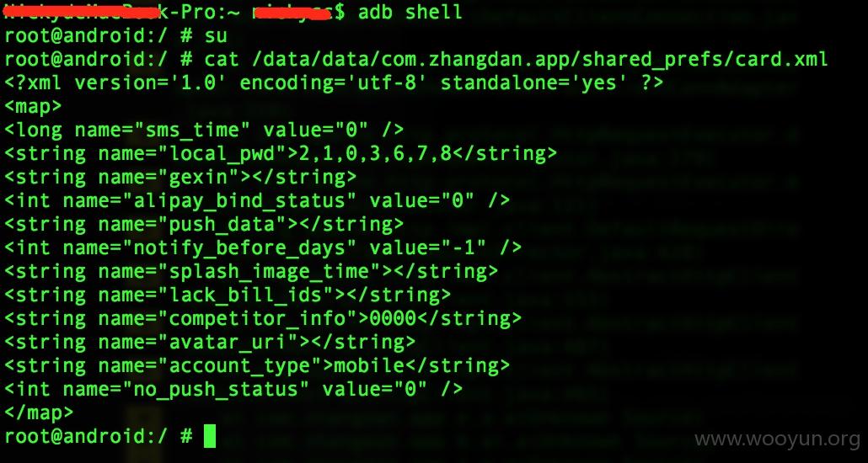Click the xml version declaration line
Screen dimensions: 868x463
pyautogui.click(x=333, y=83)
